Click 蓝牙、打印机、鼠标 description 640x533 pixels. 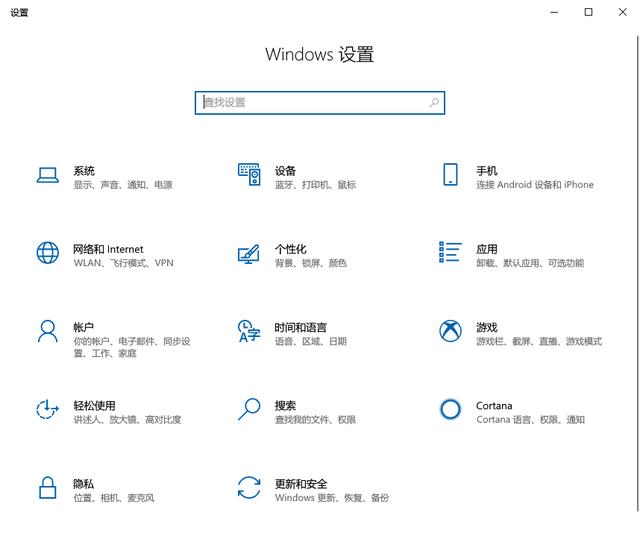316,185
